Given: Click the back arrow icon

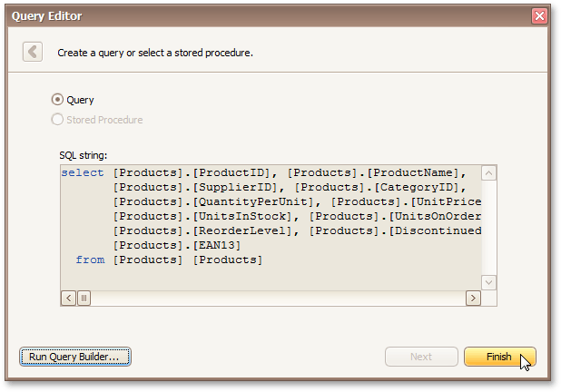Looking at the screenshot, I should tap(33, 52).
